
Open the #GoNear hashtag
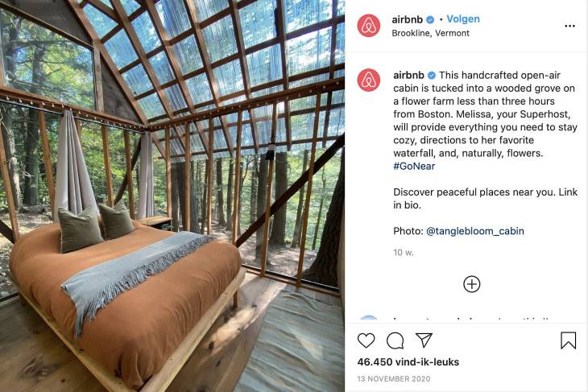tap(414, 166)
